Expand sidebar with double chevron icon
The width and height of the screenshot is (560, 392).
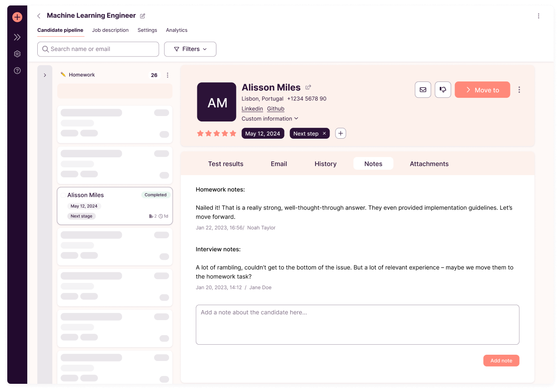click(x=17, y=37)
